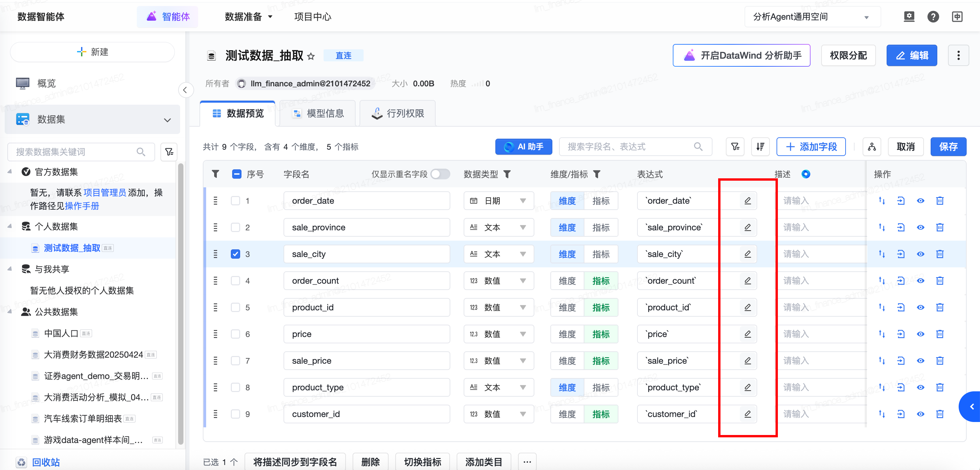Edit expression for order_date row
Viewport: 980px width, 470px height.
(x=747, y=200)
